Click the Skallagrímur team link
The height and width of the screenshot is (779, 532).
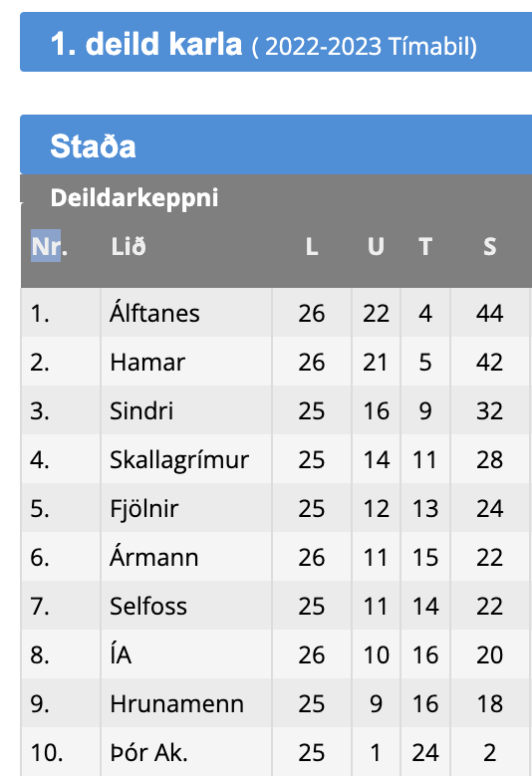(178, 460)
